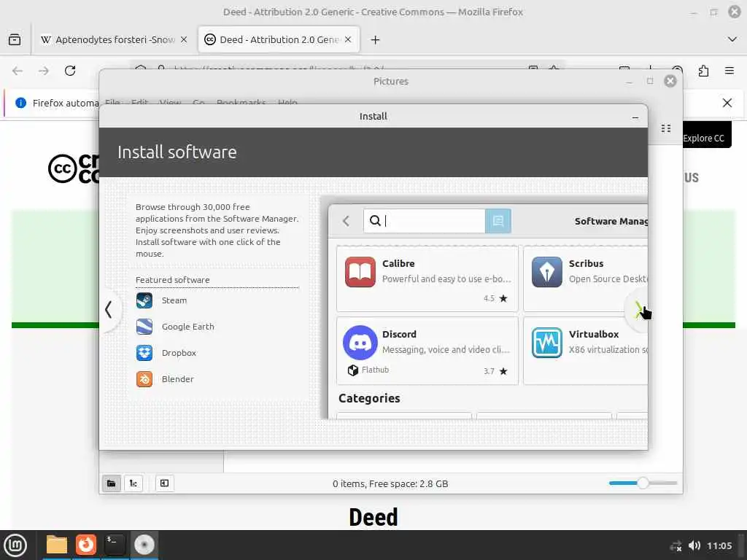Open the Linux Mint start menu
The width and height of the screenshot is (747, 560).
pos(15,545)
